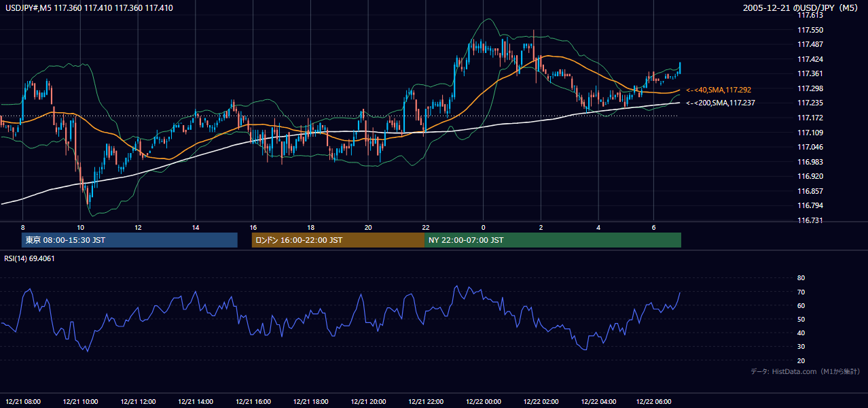Click the 12/22 02:00 time axis label
This screenshot has height=408, width=868.
(x=541, y=401)
